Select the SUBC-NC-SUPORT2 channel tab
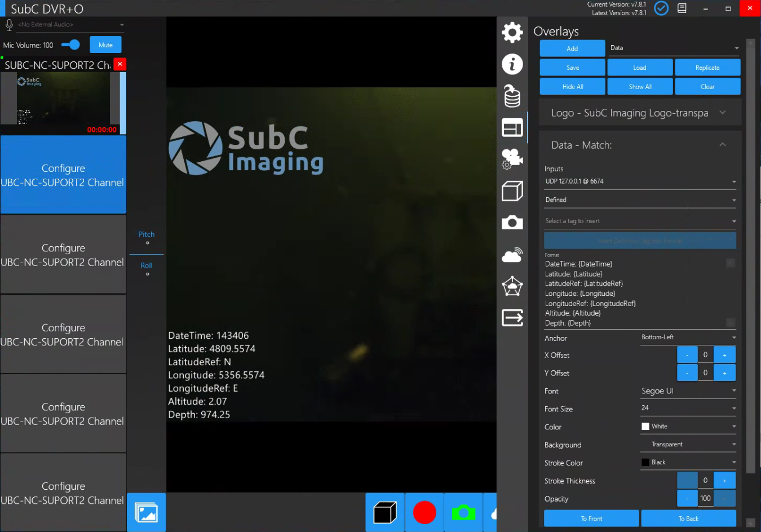761x532 pixels. coord(56,65)
